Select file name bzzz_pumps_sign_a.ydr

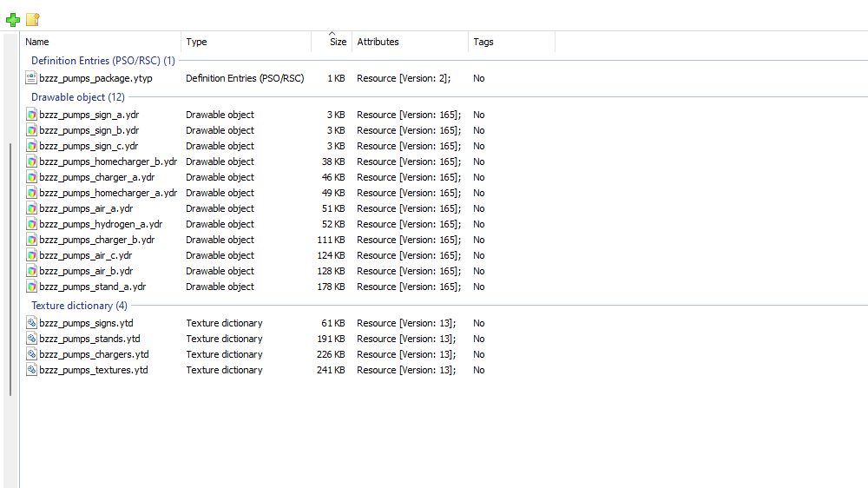89,115
